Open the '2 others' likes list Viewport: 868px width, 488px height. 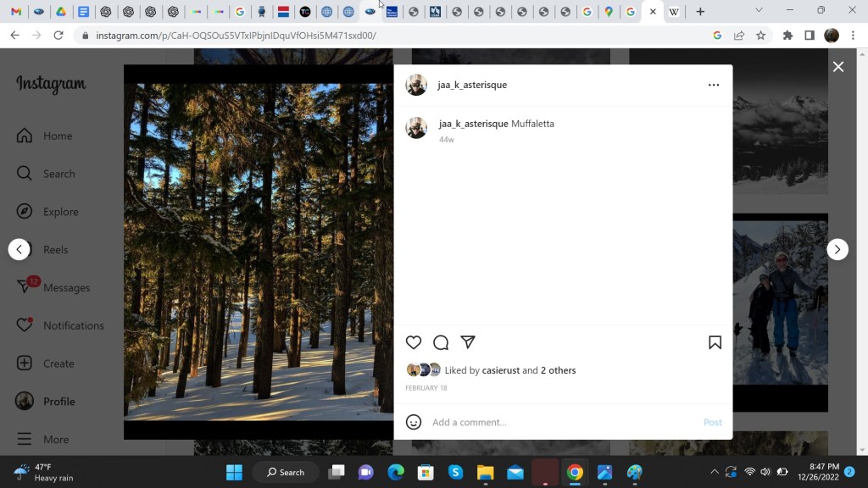pyautogui.click(x=558, y=370)
